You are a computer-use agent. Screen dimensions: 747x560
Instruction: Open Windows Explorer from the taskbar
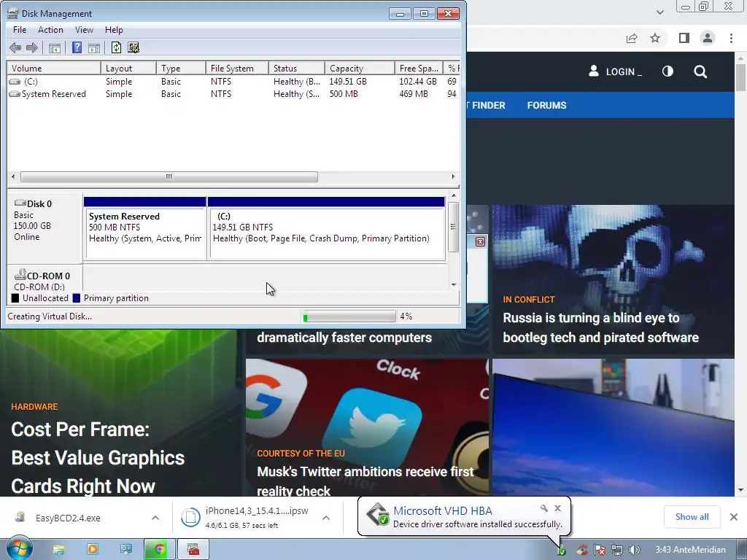pos(58,550)
